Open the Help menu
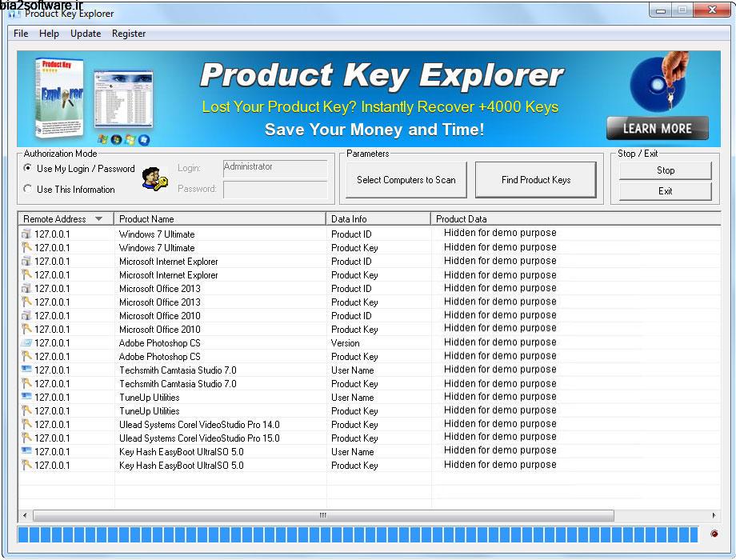Viewport: 736px width, 560px height. (50, 34)
